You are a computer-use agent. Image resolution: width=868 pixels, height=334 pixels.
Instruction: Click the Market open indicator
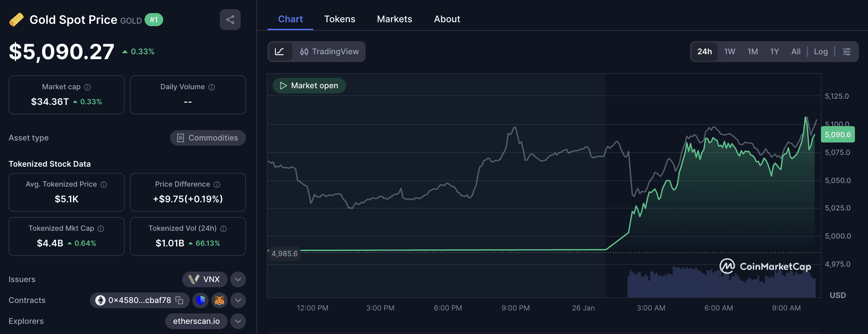point(309,85)
